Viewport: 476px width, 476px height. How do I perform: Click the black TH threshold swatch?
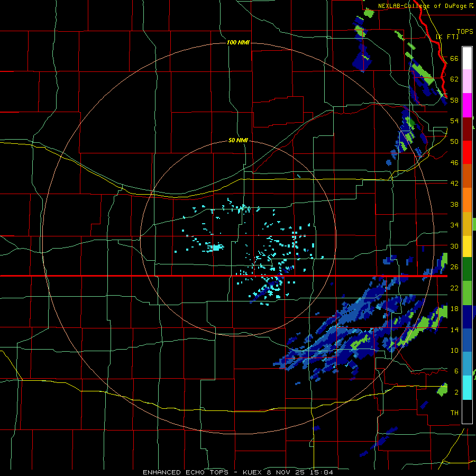tap(467, 411)
